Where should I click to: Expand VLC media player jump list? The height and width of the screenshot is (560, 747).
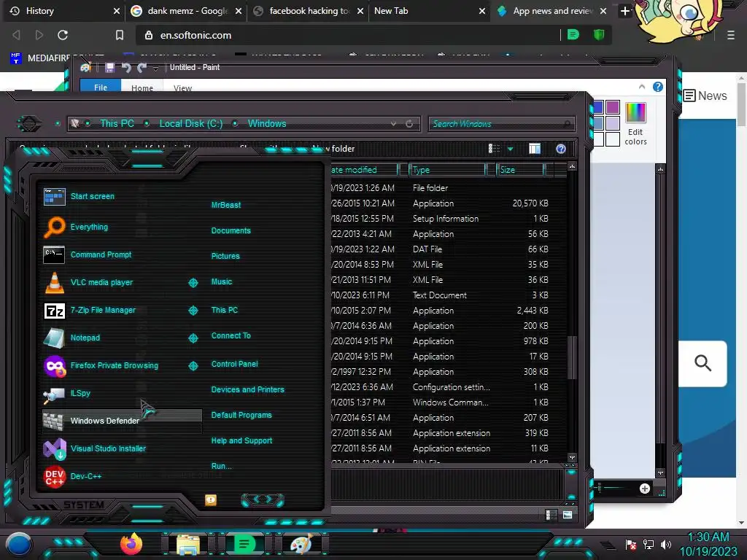(193, 283)
